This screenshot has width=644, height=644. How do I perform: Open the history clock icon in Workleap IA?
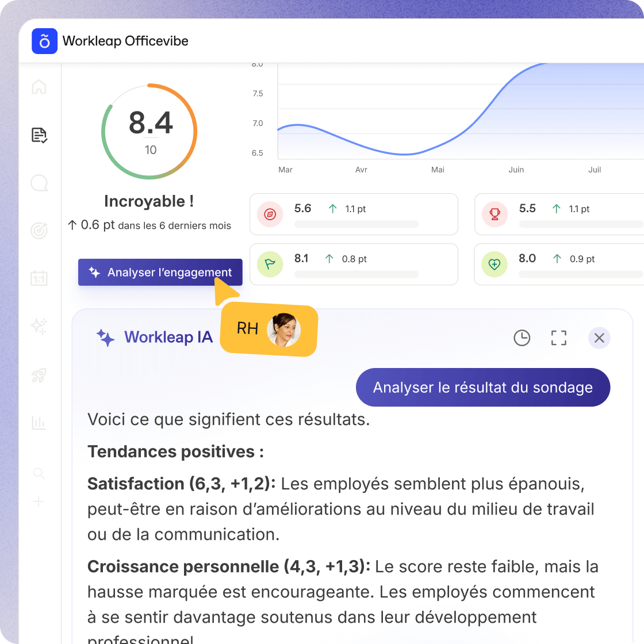(x=522, y=338)
